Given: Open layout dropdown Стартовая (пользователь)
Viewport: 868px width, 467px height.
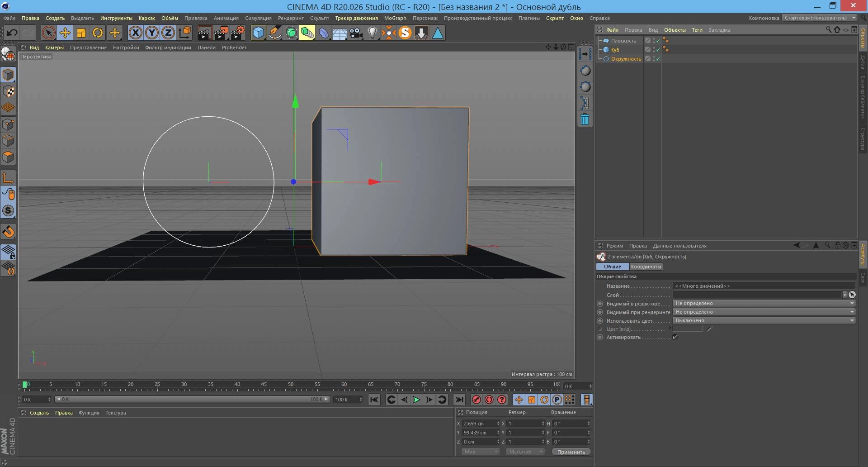Looking at the screenshot, I should coord(819,18).
